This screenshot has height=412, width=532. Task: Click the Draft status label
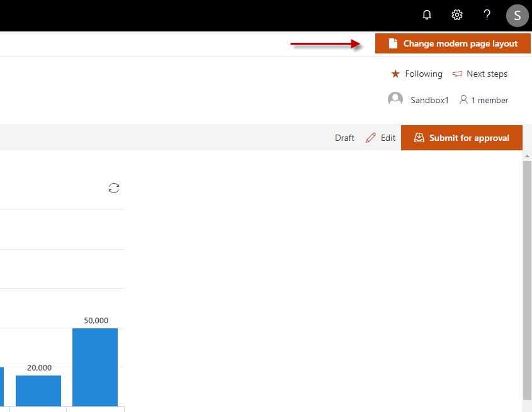click(x=344, y=137)
